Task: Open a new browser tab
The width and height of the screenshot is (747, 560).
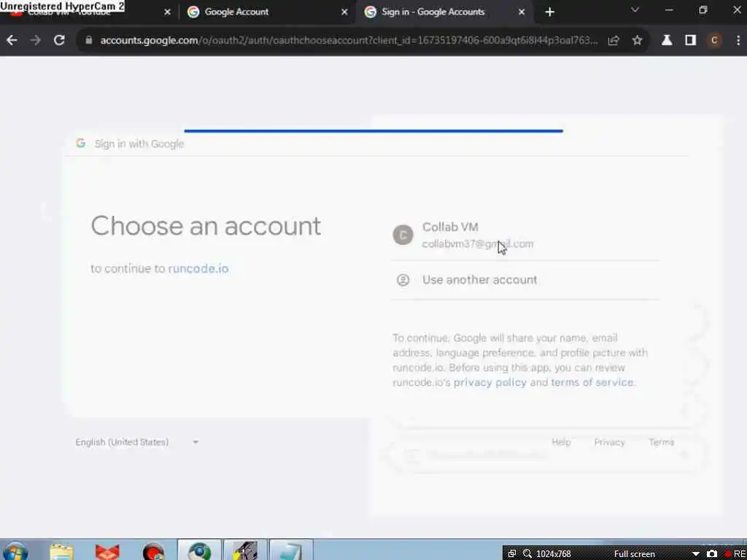Action: click(x=550, y=12)
